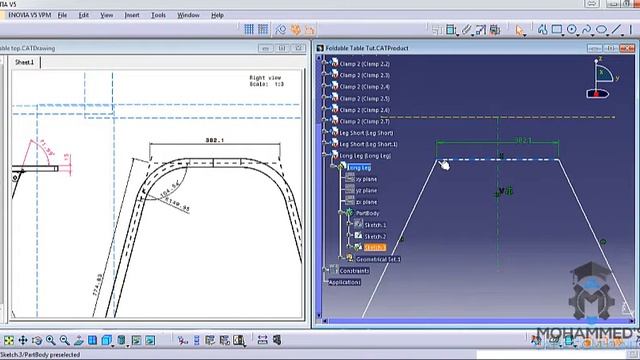Click the blue dimensional constraints icon

tap(197, 340)
